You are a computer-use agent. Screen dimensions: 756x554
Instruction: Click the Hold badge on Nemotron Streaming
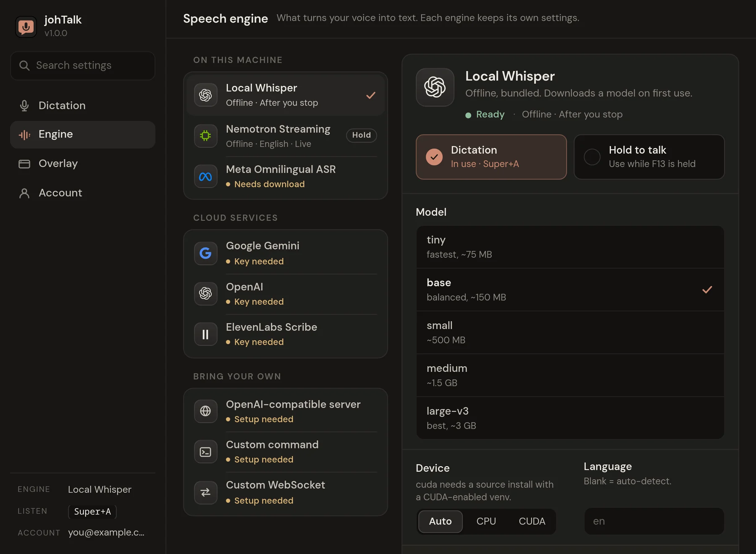tap(361, 135)
